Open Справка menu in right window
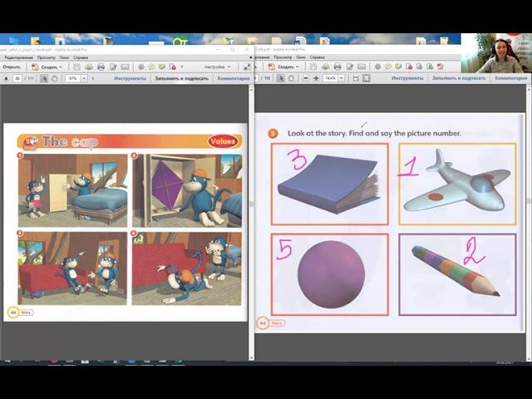The height and width of the screenshot is (399, 532). pos(318,57)
